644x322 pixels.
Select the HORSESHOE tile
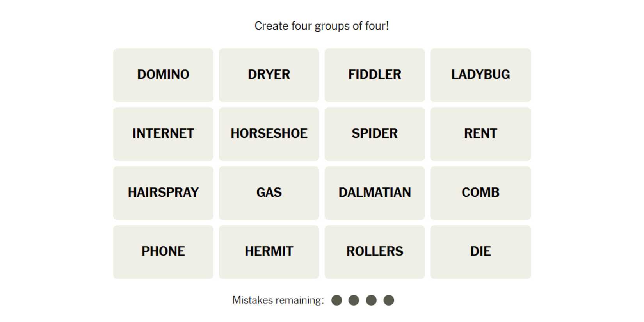tap(269, 134)
